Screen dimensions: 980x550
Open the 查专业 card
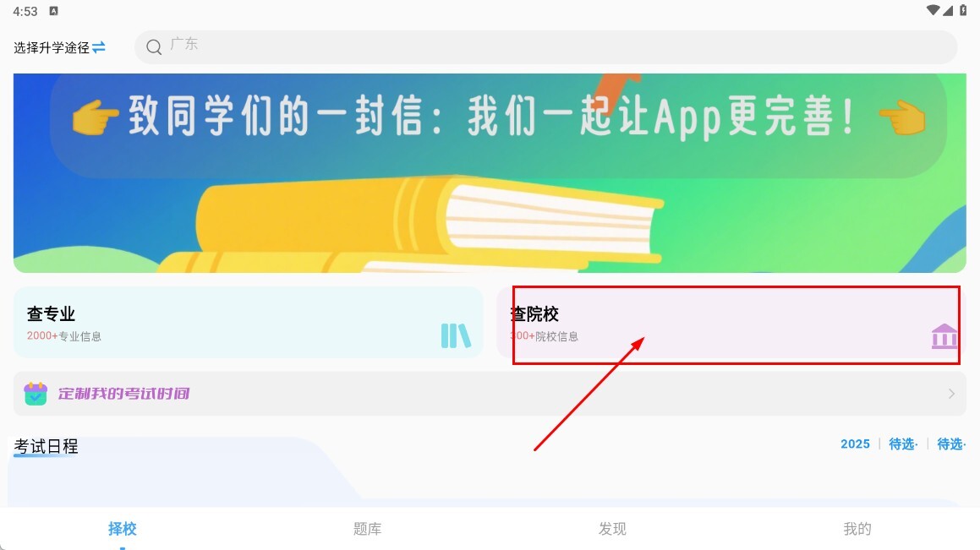pos(248,323)
